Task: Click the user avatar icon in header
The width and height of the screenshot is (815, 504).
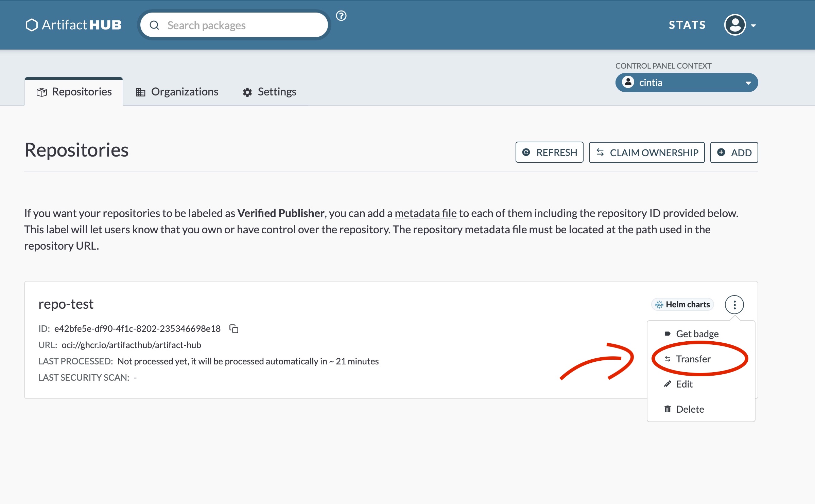Action: click(735, 25)
